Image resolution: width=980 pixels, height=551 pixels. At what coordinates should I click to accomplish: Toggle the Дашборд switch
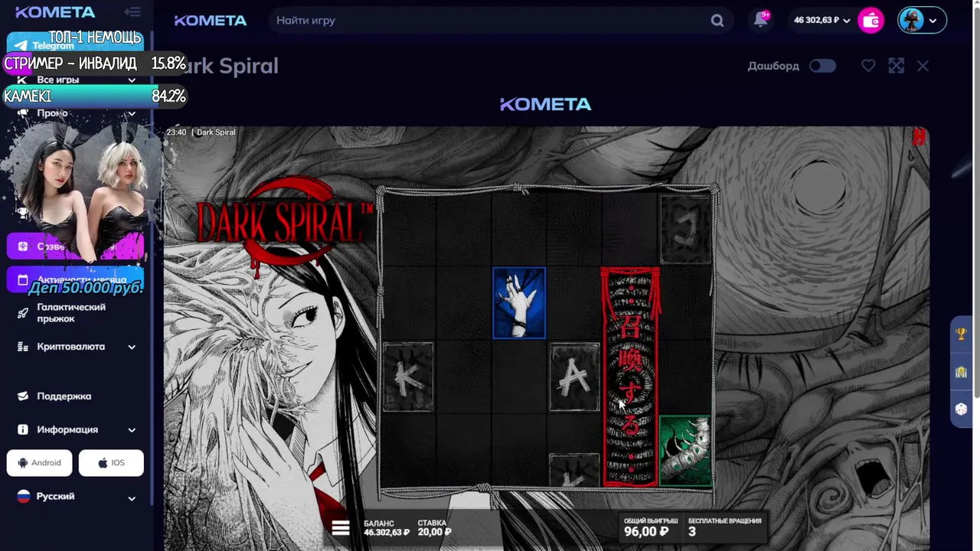point(822,66)
